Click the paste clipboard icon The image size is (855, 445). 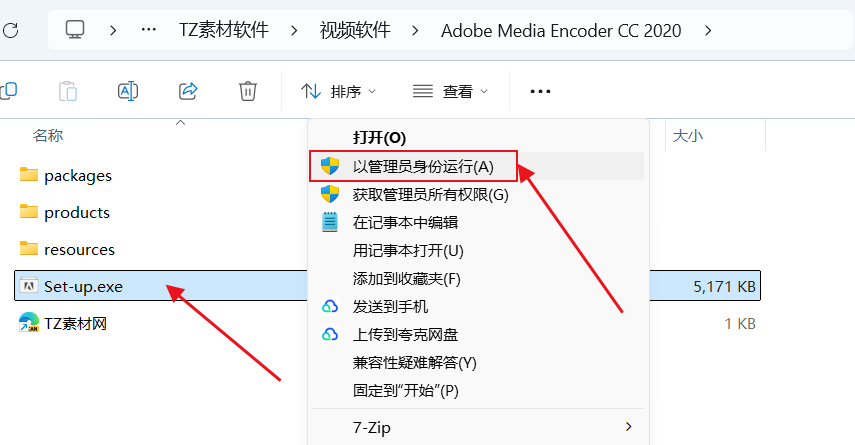[x=68, y=91]
